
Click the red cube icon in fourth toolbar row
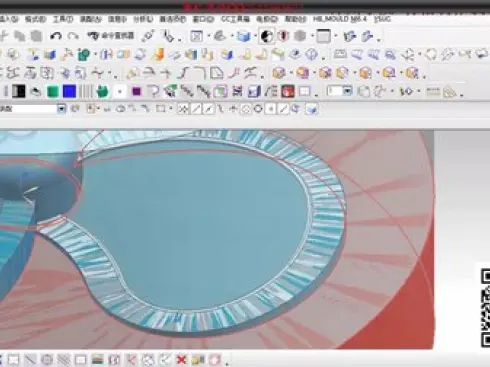pos(287,91)
